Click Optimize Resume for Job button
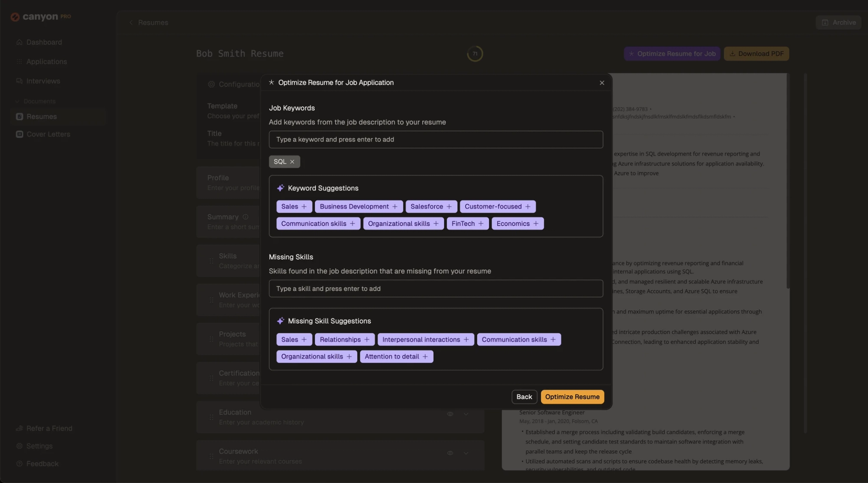Screen dimensions: 868x483 tap(672, 54)
